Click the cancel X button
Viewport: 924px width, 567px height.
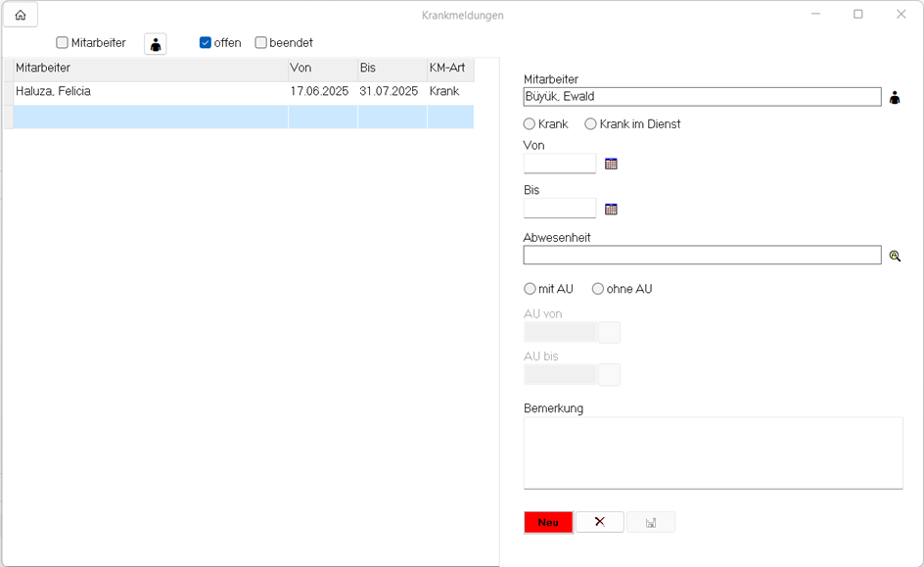click(x=600, y=522)
